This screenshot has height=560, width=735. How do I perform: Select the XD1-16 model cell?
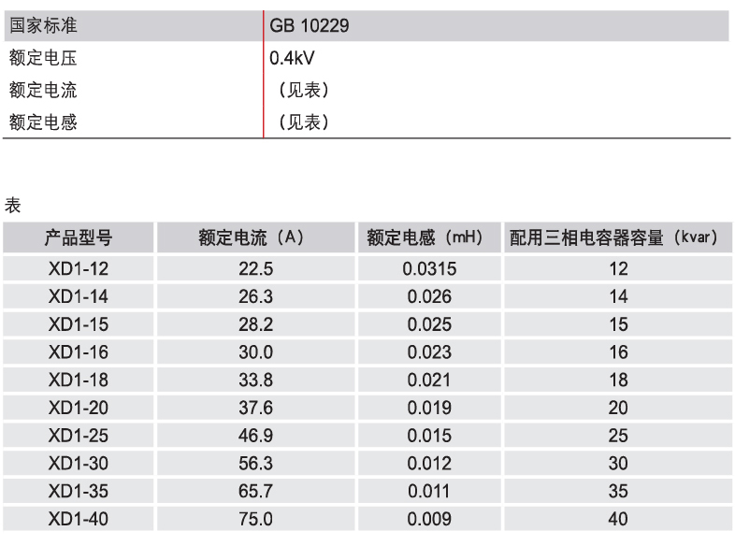(x=79, y=352)
